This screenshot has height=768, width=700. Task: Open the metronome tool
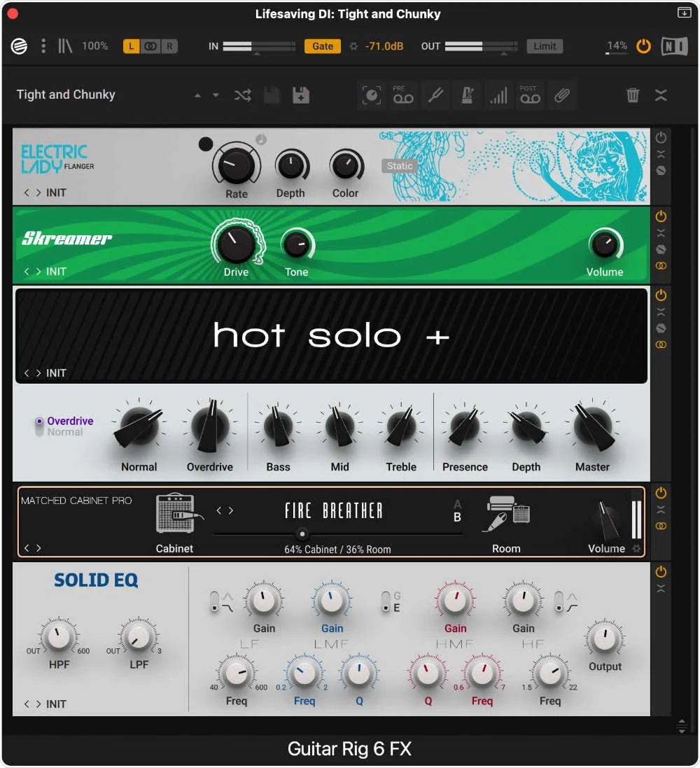coord(468,95)
